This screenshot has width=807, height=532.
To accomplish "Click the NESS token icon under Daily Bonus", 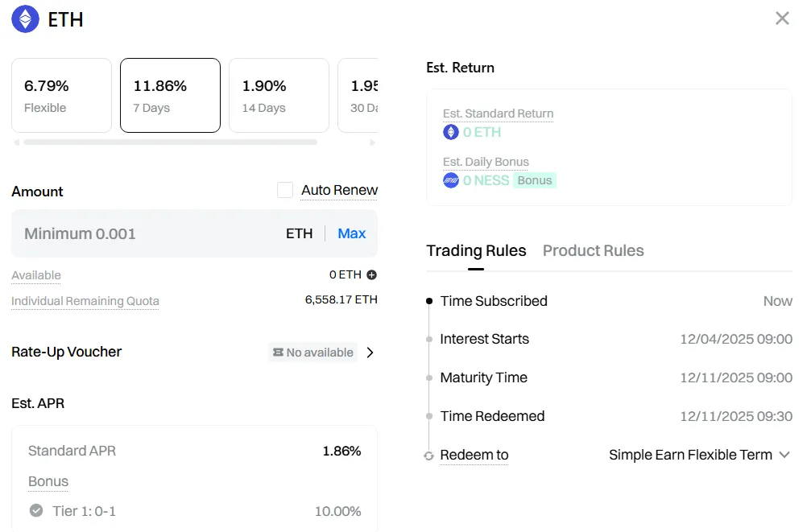I will (x=451, y=180).
